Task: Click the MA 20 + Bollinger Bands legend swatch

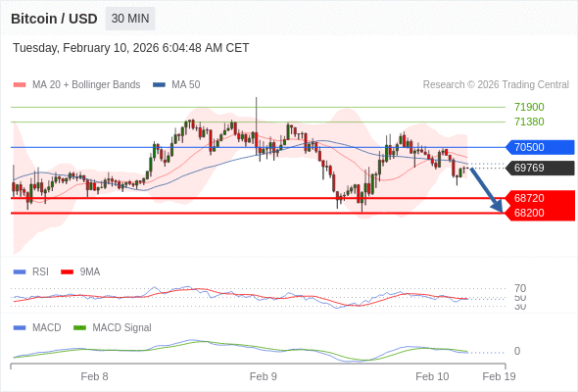Action: click(20, 85)
